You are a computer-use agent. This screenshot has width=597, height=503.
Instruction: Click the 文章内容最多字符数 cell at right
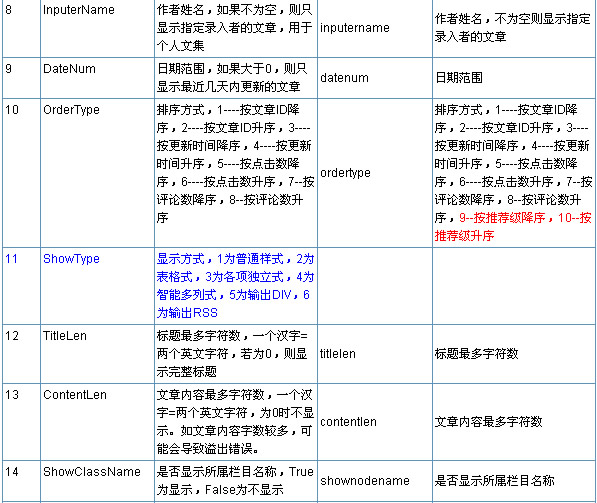514,422
